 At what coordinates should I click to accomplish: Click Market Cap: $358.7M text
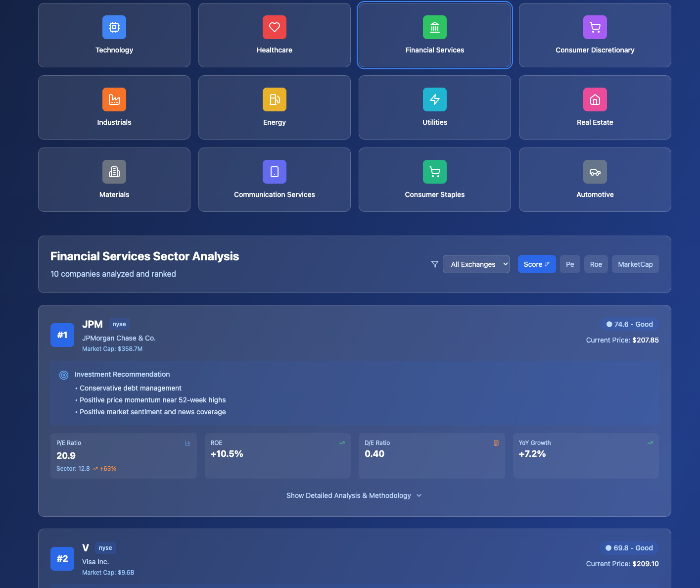[112, 349]
